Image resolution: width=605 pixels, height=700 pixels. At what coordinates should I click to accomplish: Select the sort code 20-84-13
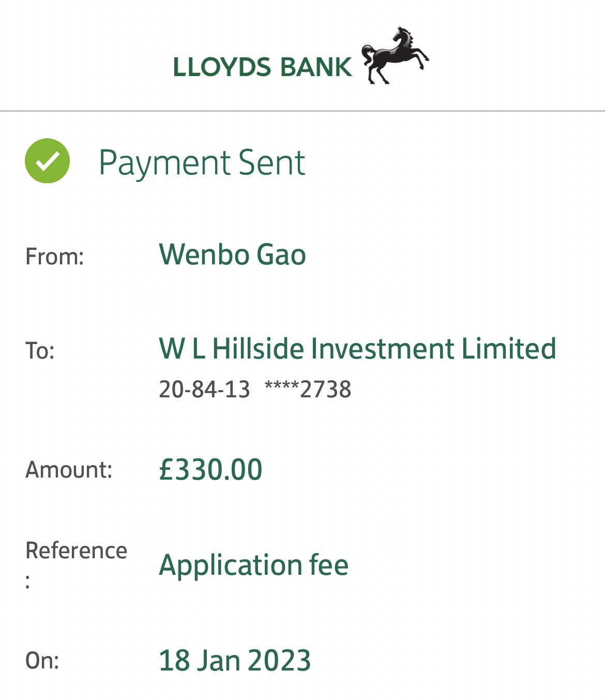(x=204, y=389)
